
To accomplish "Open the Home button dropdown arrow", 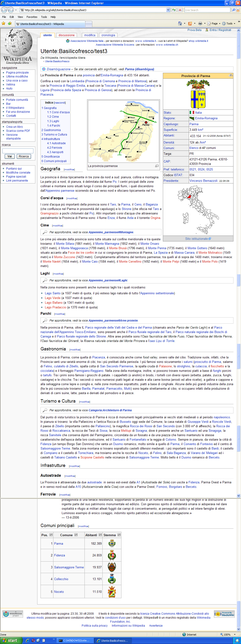I will point(185,23).
